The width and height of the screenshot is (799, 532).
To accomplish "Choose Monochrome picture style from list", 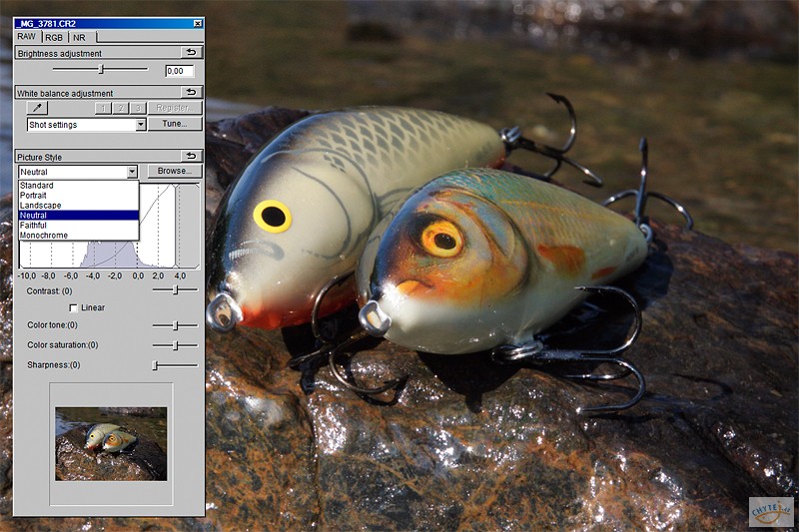I will pos(79,236).
